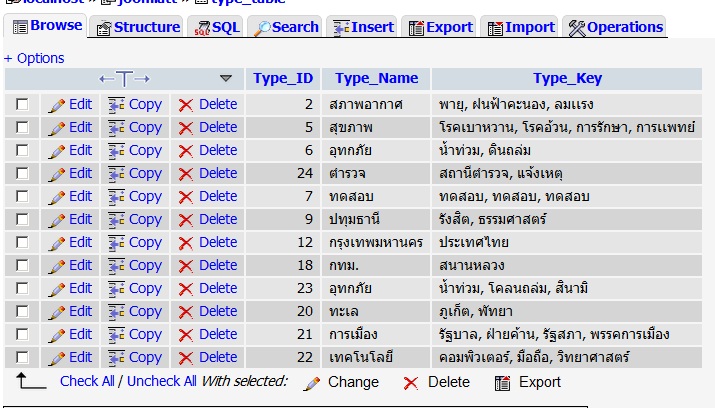The image size is (715, 408).
Task: Click the Copy icon for row 21
Action: coord(116,335)
